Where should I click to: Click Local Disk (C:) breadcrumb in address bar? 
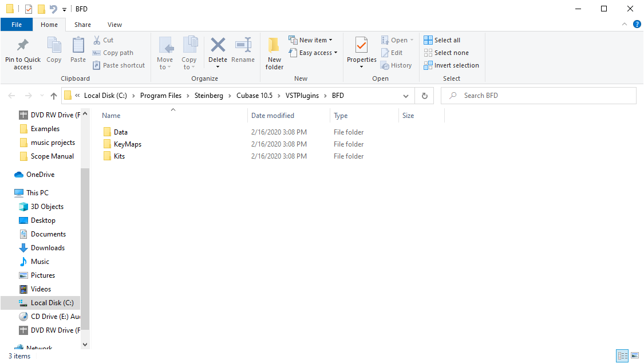[x=105, y=96]
